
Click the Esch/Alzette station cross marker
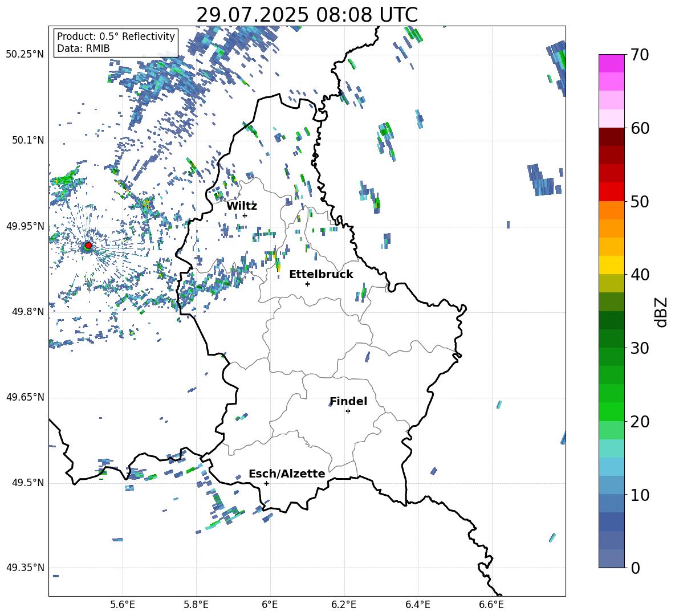[x=266, y=483]
